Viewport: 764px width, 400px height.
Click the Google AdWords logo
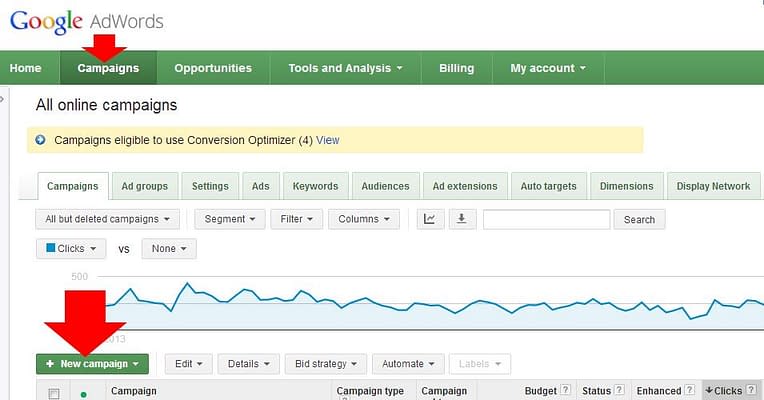click(87, 22)
